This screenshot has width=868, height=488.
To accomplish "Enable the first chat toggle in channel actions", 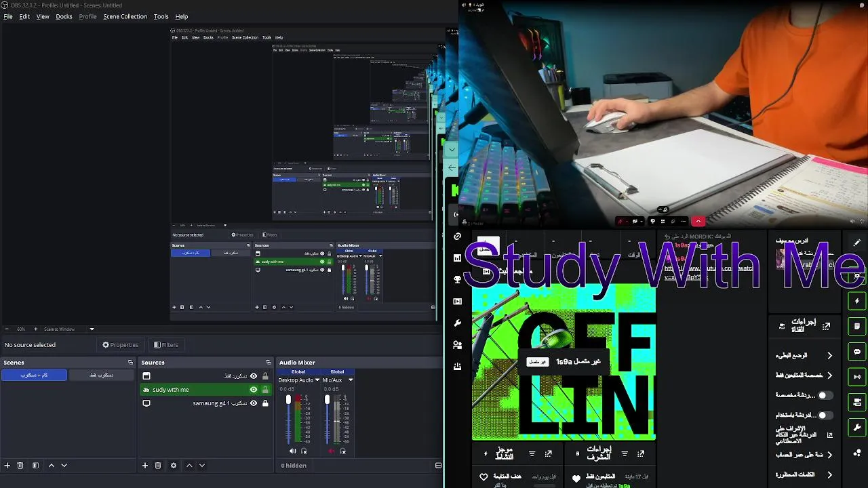I will [825, 395].
